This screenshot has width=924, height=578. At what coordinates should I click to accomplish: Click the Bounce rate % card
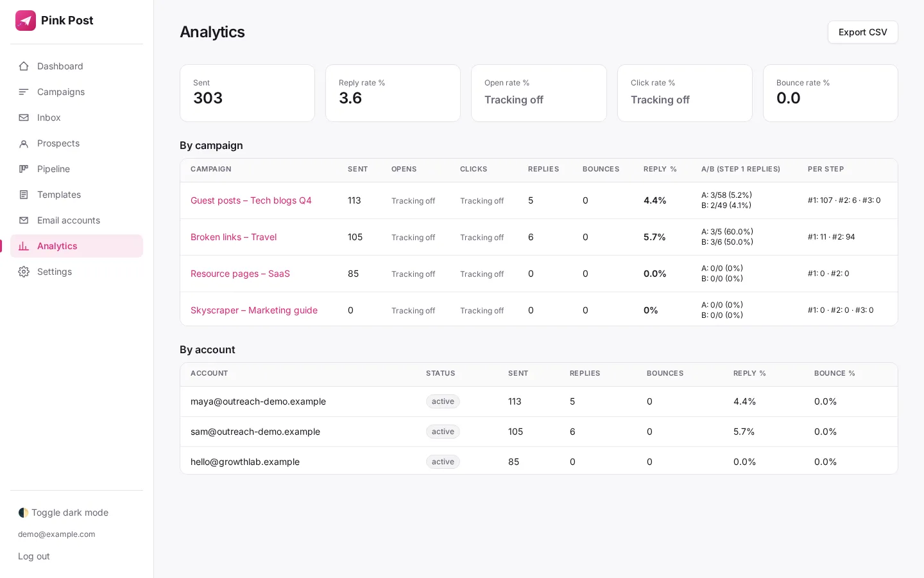point(830,93)
